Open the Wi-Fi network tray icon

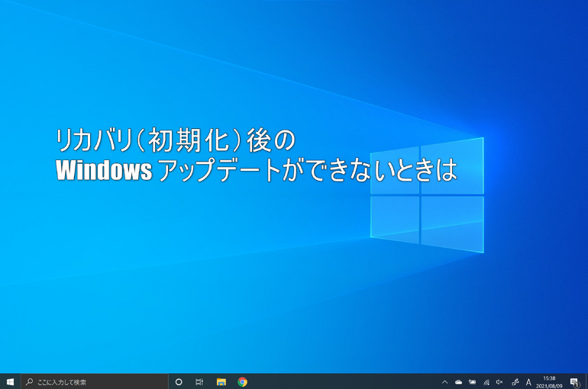click(x=486, y=382)
